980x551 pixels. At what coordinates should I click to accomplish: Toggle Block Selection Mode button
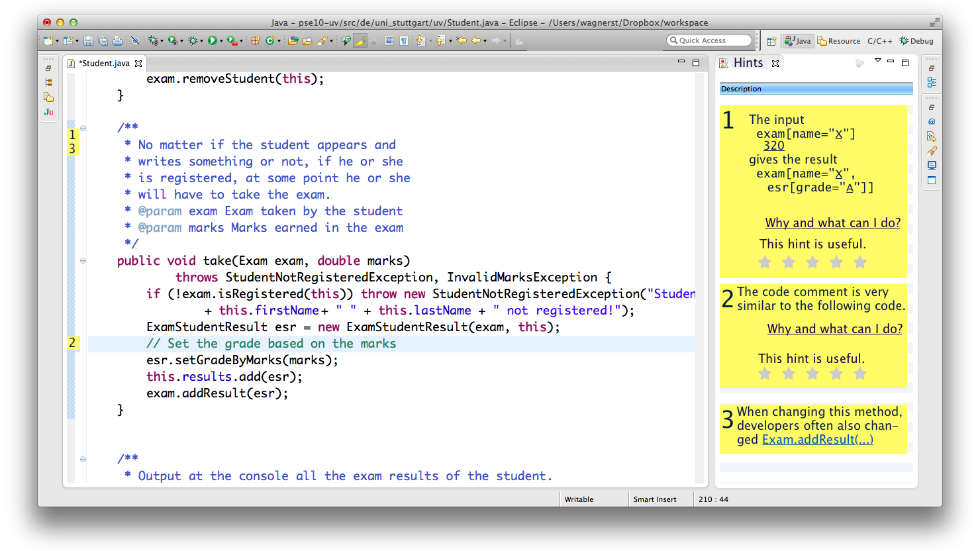(389, 40)
